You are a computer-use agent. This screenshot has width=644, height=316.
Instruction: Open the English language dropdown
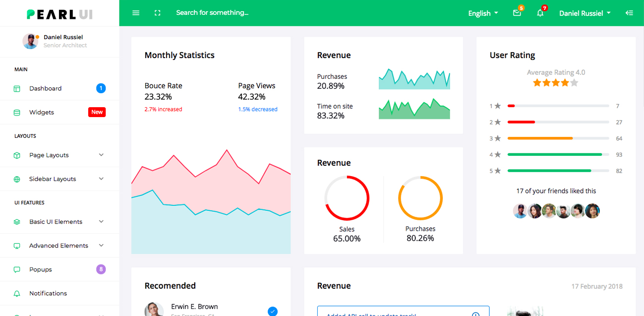[483, 13]
